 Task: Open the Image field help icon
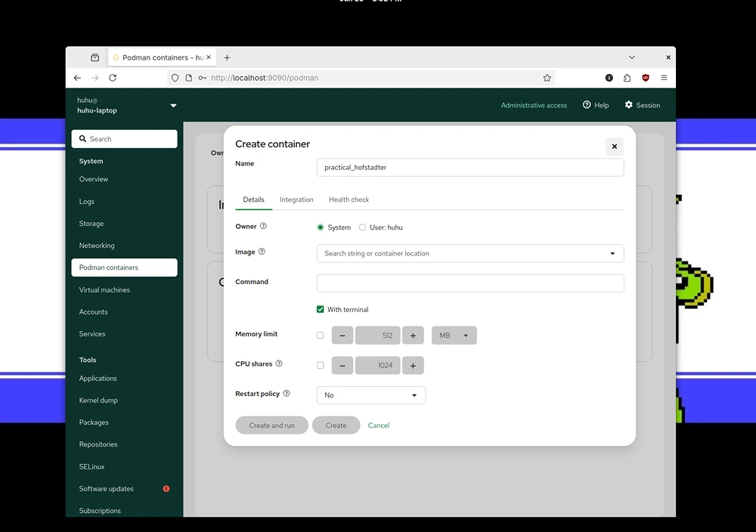262,252
